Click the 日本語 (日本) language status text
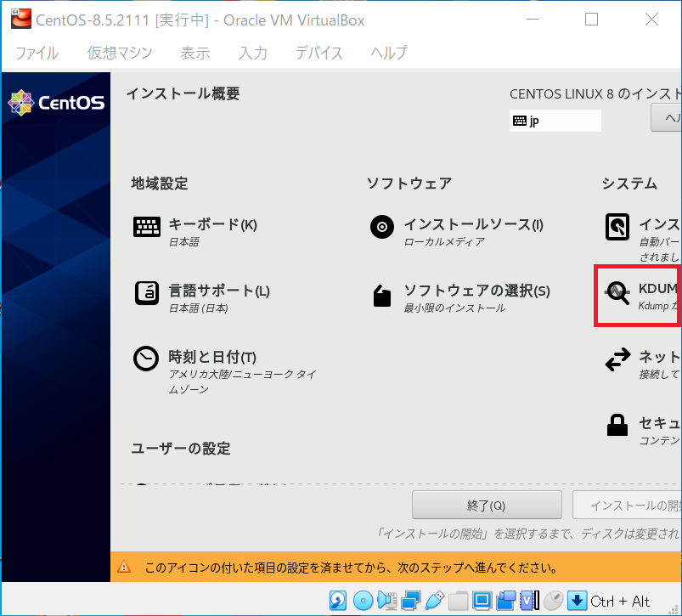 199,308
